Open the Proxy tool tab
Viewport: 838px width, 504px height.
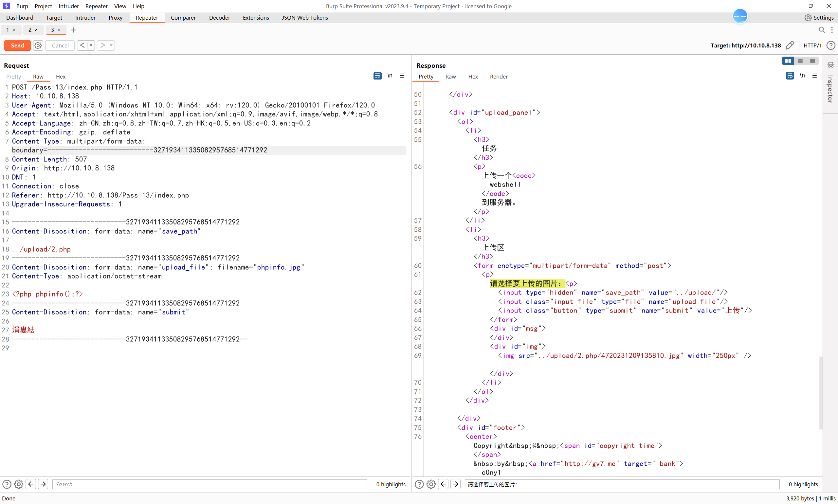[116, 18]
